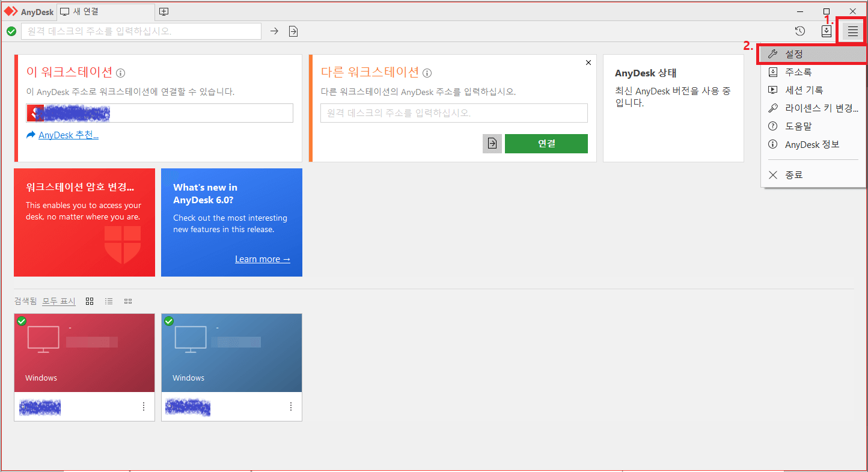868x472 pixels.
Task: Select 라이센스 키 변경 menu entry
Action: [813, 108]
